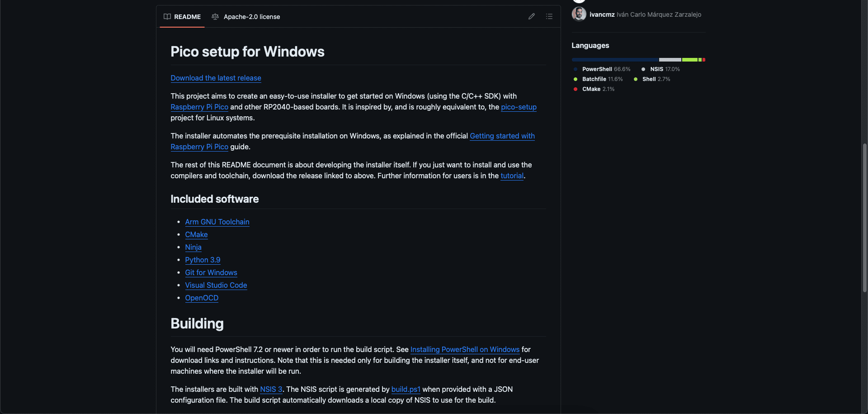The image size is (868, 414).
Task: Select CMake 2.1% language entry
Action: coord(594,89)
